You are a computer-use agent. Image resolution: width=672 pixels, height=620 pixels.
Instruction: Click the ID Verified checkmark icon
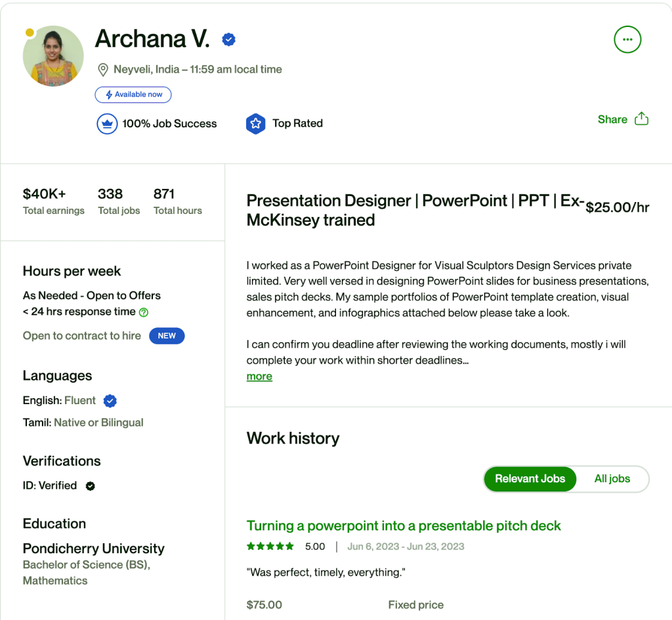[90, 486]
